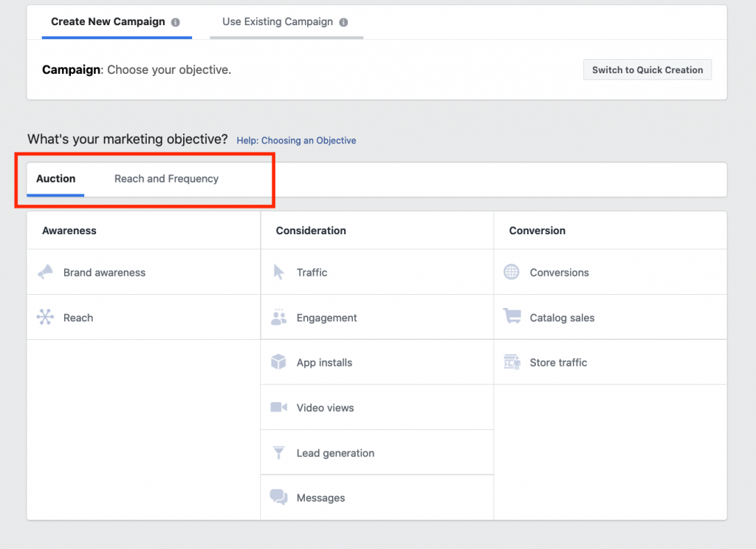The image size is (756, 549).
Task: Select the Reach and Frequency tab
Action: (x=166, y=179)
